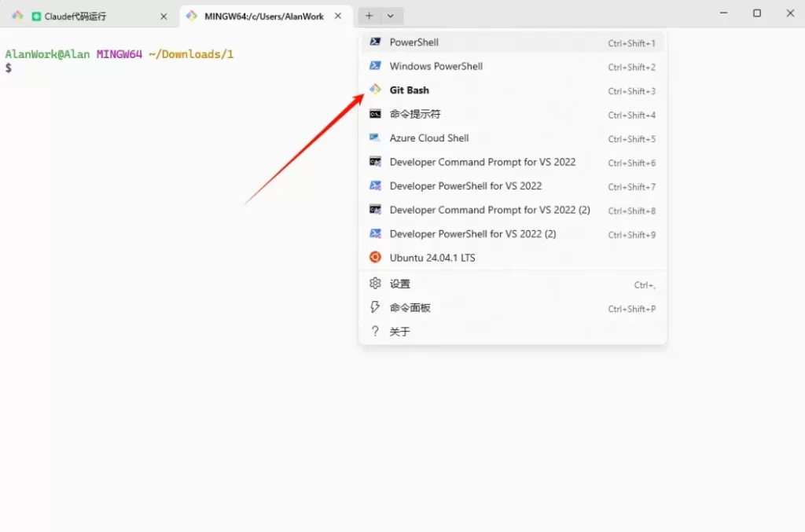Image resolution: width=805 pixels, height=532 pixels.
Task: Click the Ctrl+Shift+3 shortcut text
Action: [631, 91]
